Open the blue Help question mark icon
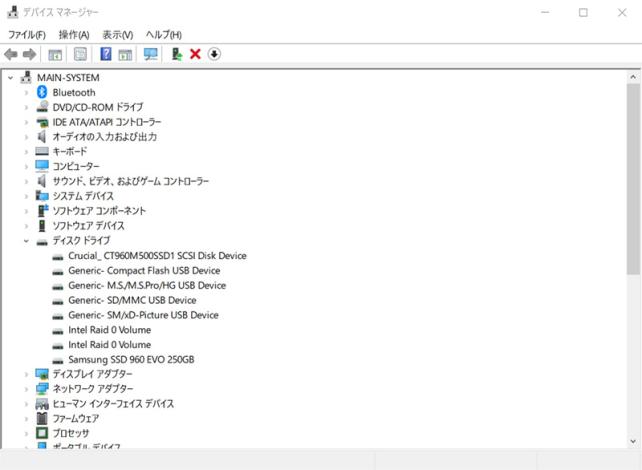This screenshot has width=642, height=470. (x=106, y=54)
